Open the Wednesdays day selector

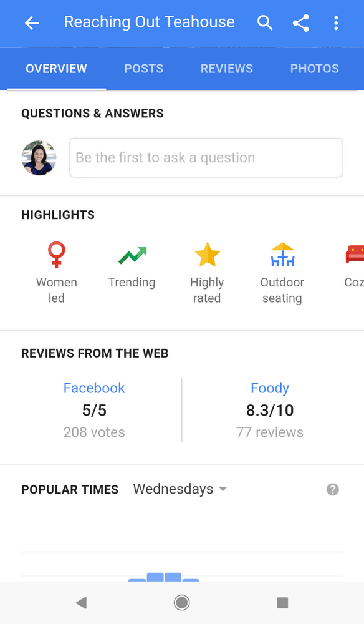[180, 489]
